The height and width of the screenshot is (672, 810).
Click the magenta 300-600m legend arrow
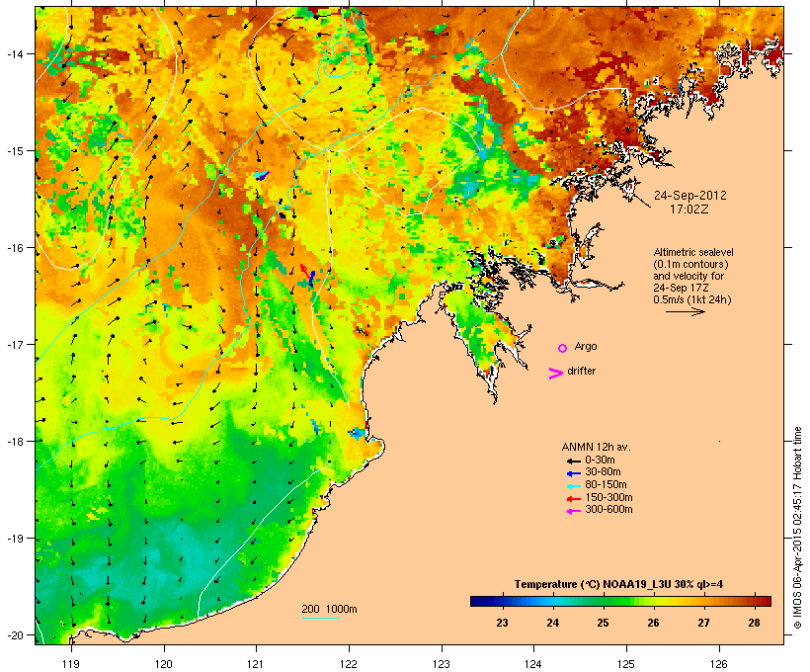click(x=573, y=511)
